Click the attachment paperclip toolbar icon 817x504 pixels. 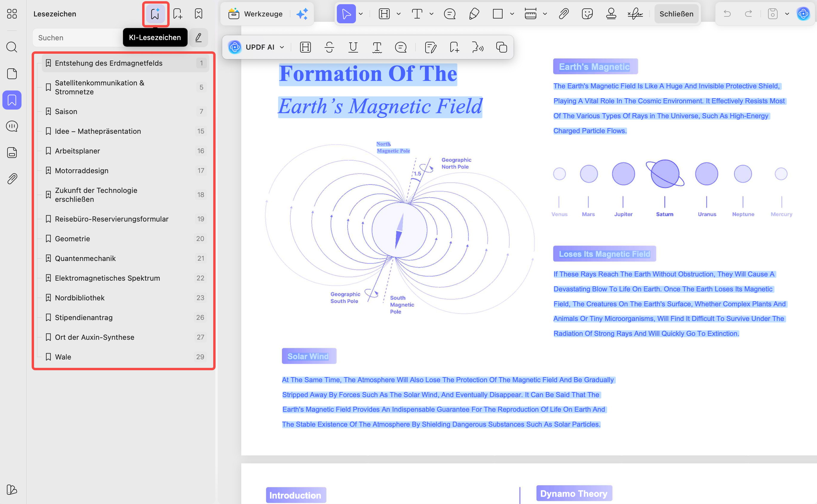click(563, 14)
